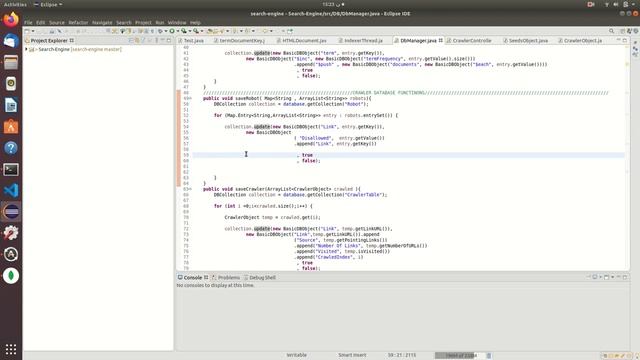Switch to the Java perspective icon

pos(629,31)
